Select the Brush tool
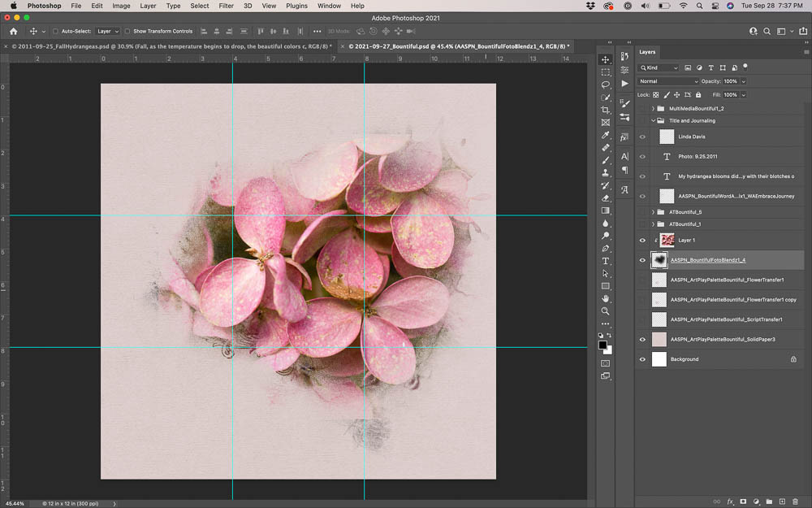The image size is (812, 508). point(605,160)
